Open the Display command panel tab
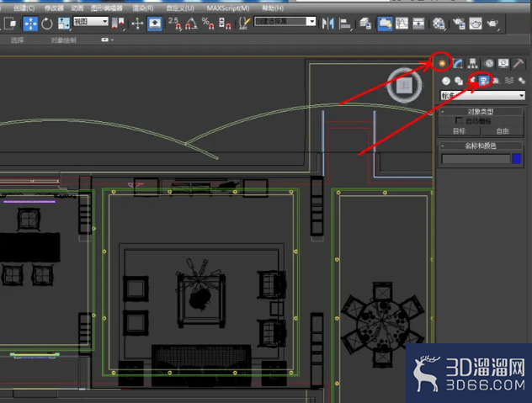The image size is (532, 403). click(503, 63)
